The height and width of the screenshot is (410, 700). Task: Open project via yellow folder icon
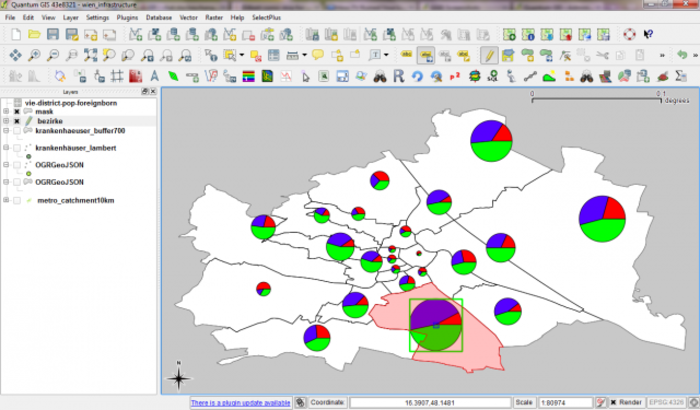34,34
